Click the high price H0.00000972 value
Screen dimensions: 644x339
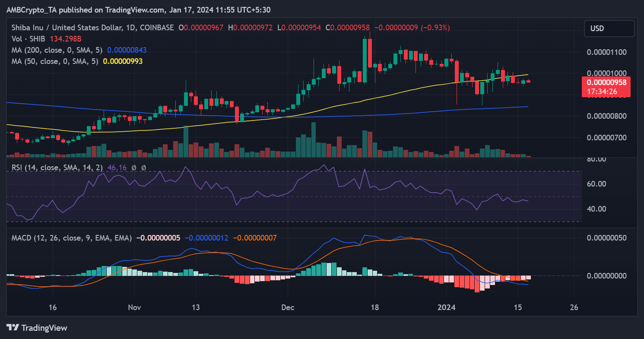[250, 27]
